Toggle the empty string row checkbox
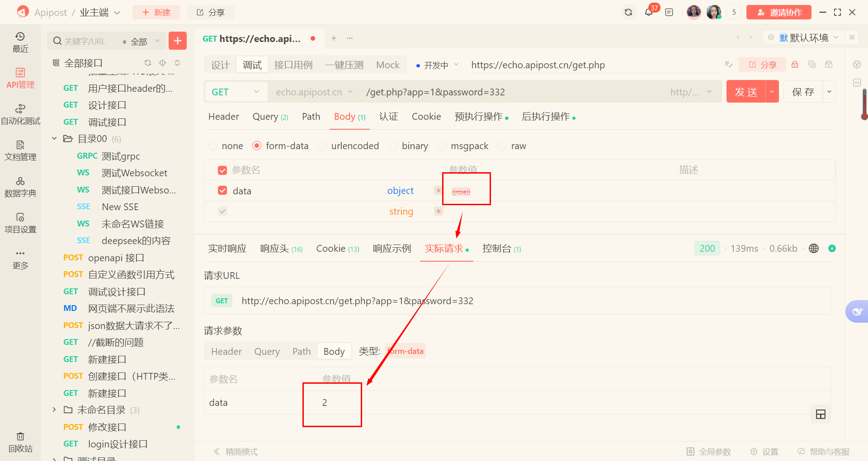868x461 pixels. coord(222,211)
